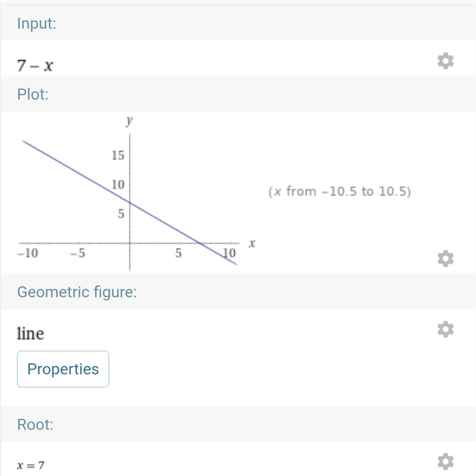This screenshot has height=476, width=476.
Task: Click the origin of the plot axes
Action: (129, 243)
